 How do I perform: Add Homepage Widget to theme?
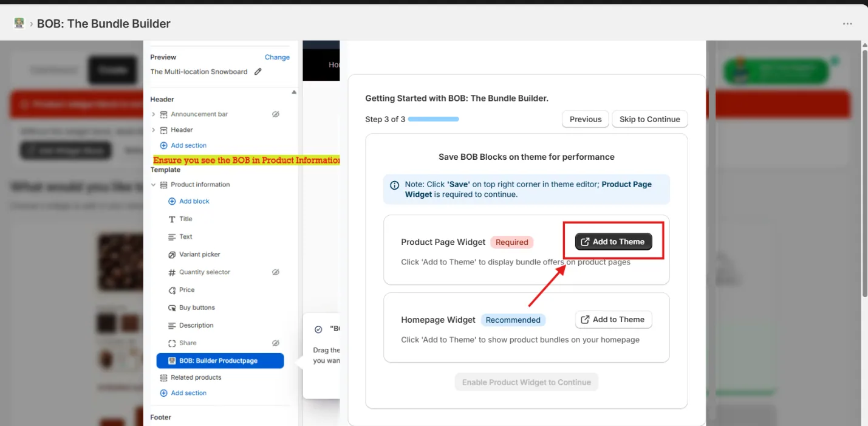pyautogui.click(x=613, y=320)
